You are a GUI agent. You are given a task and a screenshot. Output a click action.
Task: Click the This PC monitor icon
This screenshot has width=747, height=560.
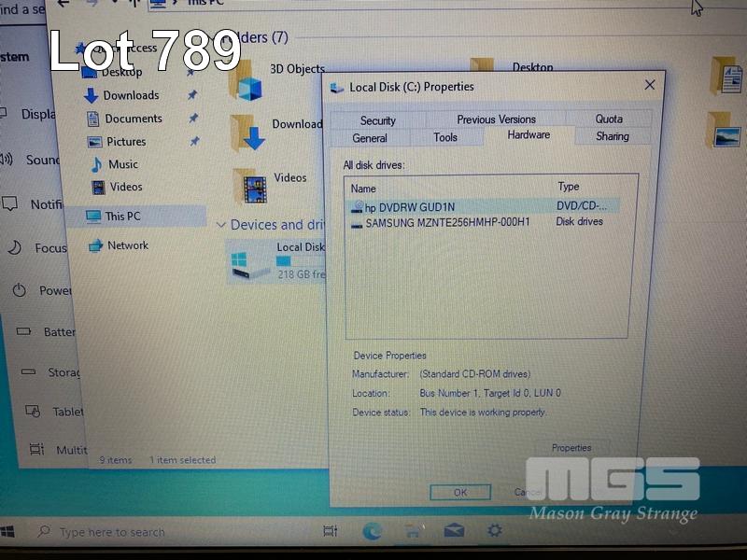[93, 217]
